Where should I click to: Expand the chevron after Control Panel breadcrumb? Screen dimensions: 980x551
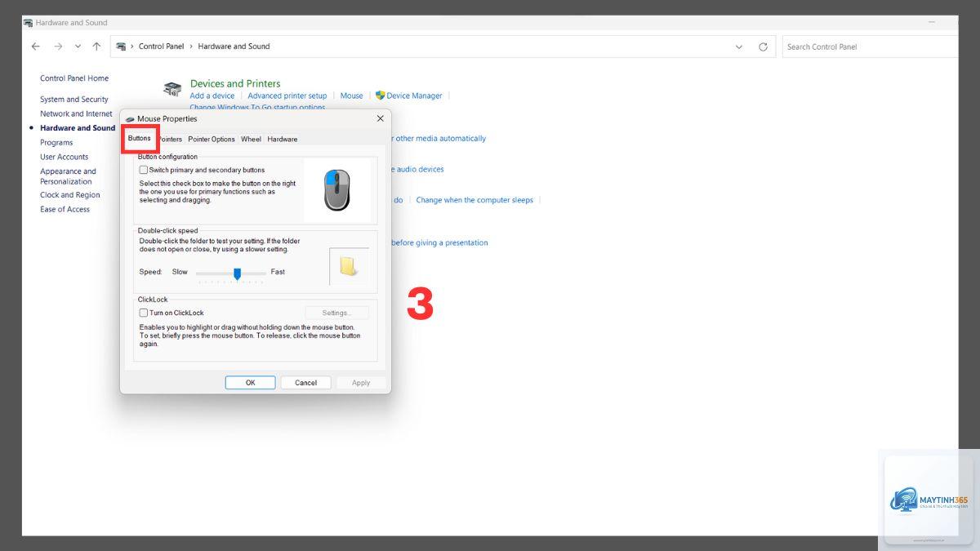point(191,47)
